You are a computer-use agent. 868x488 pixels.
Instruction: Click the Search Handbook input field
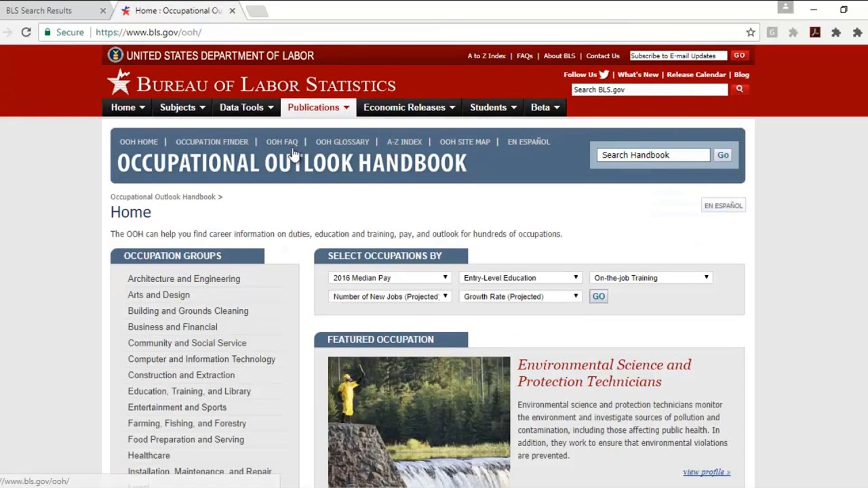[x=654, y=155]
